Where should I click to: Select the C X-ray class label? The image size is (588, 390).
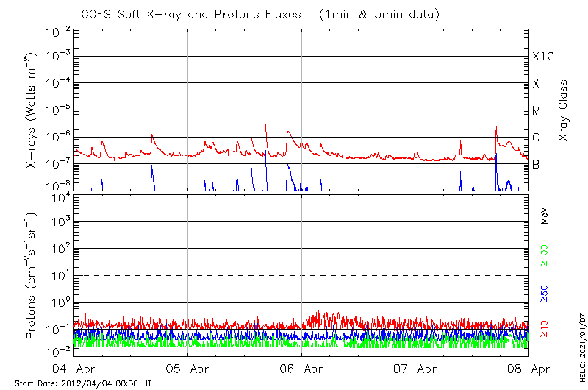click(536, 138)
